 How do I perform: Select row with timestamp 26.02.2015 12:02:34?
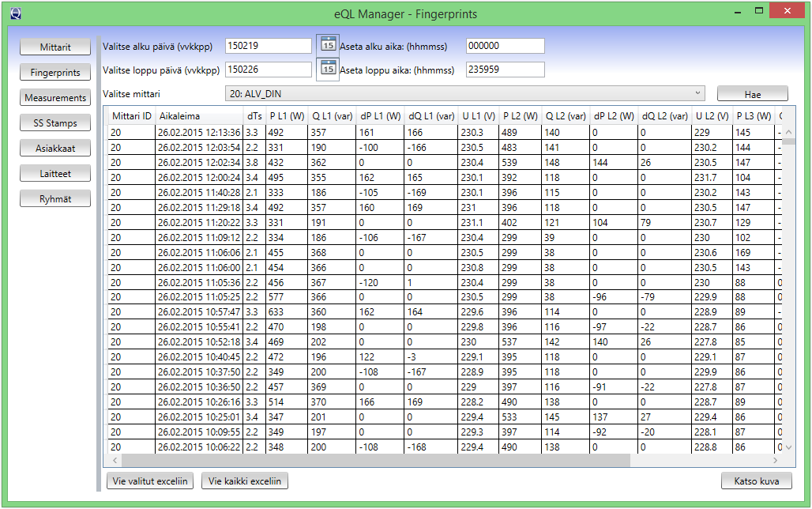[445, 163]
